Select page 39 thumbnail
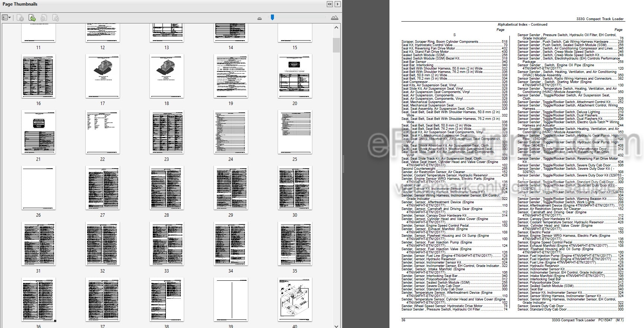This screenshot has width=644, height=328. point(231,299)
